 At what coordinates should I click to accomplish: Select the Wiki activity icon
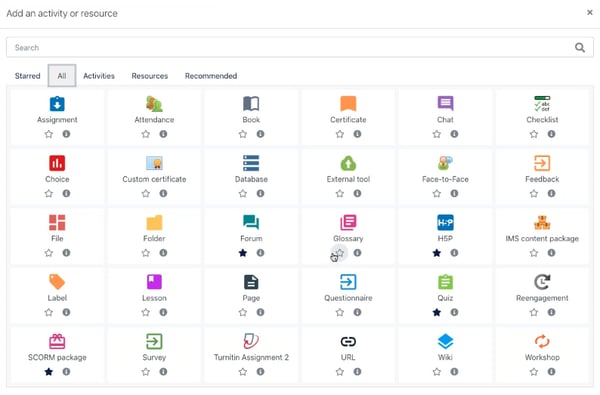tap(445, 341)
